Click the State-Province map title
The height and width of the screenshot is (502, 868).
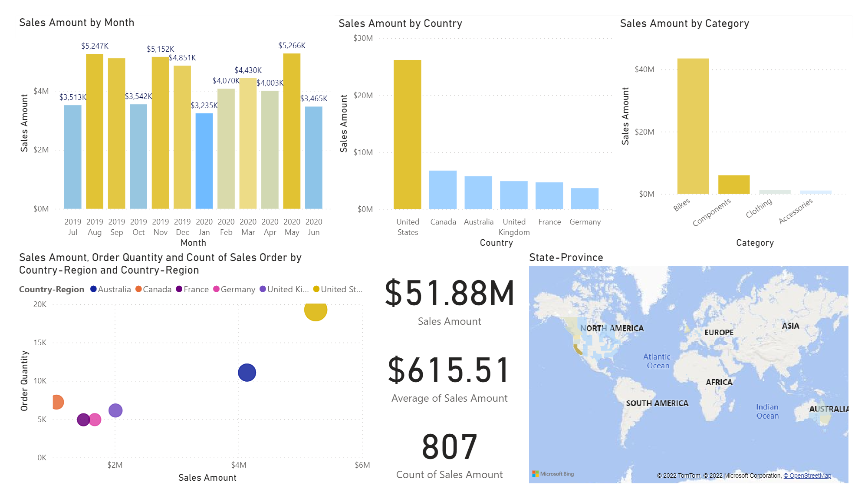pos(566,257)
